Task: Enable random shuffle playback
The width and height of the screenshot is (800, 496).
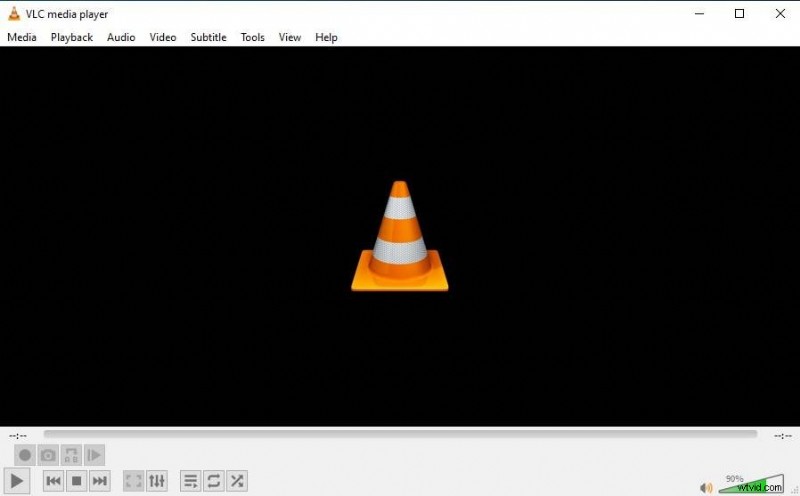Action: point(237,481)
